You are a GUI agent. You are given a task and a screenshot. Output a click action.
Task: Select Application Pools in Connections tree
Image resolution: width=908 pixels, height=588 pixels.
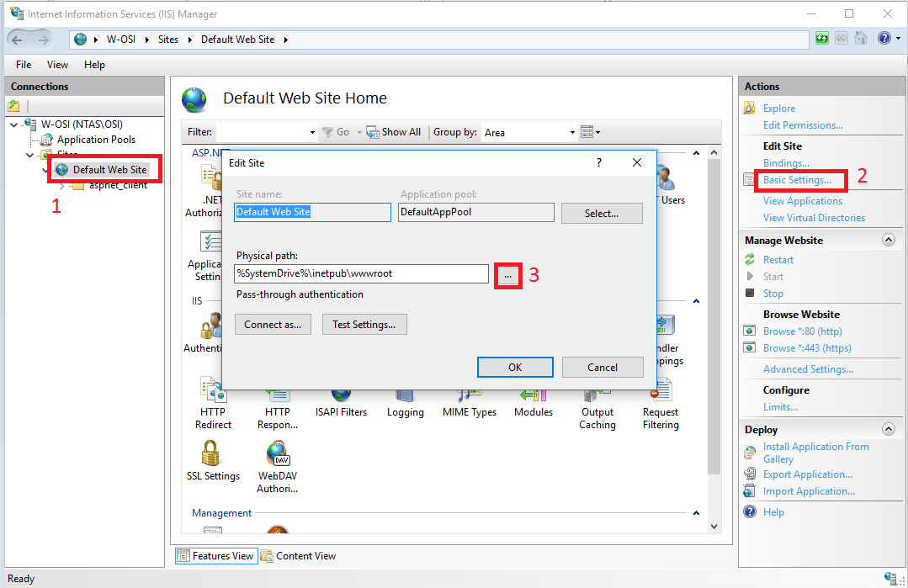coord(96,140)
